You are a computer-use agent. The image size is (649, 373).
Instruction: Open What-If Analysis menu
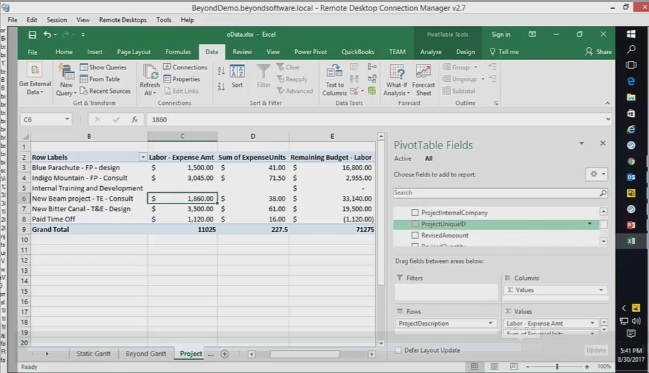397,80
